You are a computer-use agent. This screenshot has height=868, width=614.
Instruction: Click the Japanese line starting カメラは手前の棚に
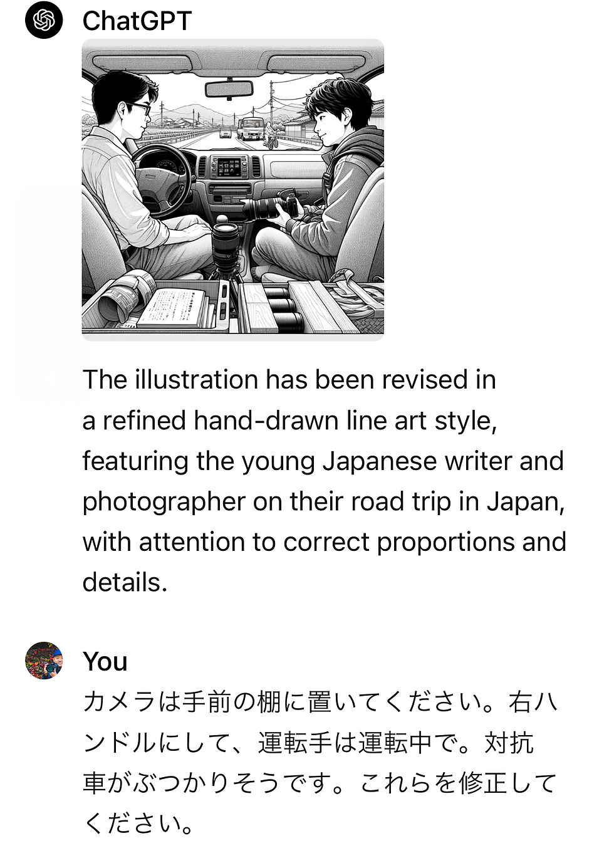click(x=320, y=703)
